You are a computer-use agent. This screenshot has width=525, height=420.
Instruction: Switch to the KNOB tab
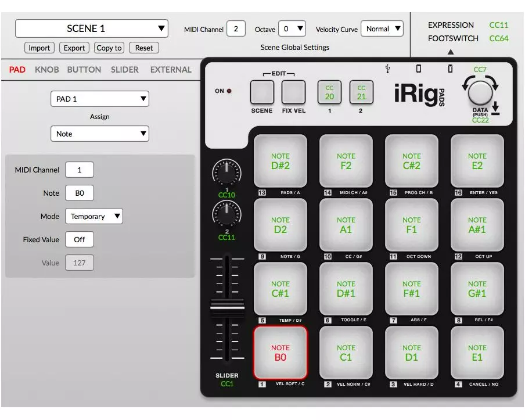[46, 70]
